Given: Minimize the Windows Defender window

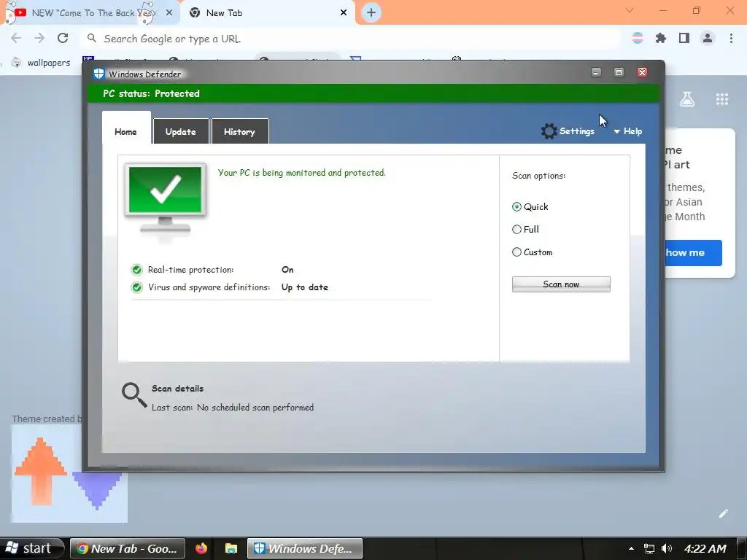Looking at the screenshot, I should pos(596,72).
